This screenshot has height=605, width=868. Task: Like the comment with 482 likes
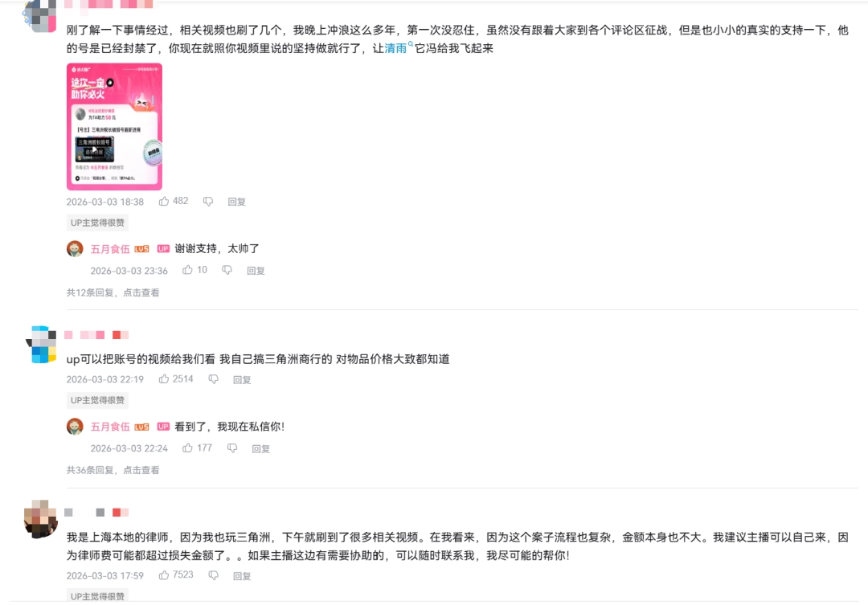tap(164, 202)
